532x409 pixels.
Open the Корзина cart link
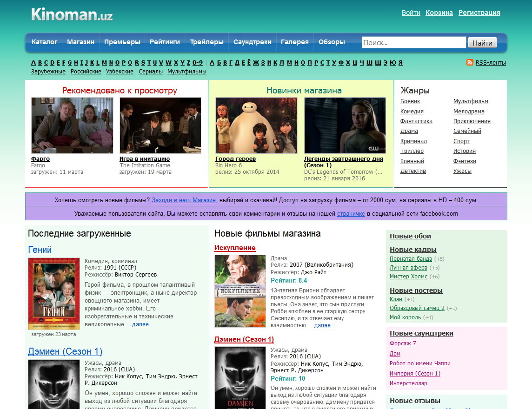439,13
